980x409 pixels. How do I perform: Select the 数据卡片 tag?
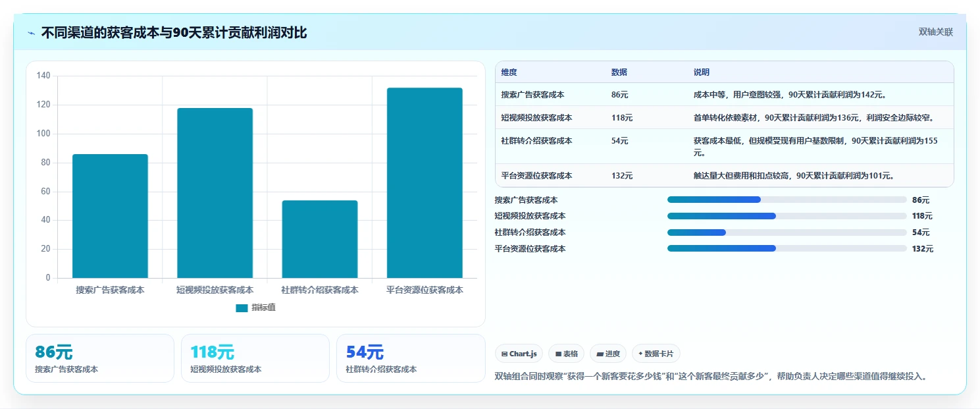point(656,354)
